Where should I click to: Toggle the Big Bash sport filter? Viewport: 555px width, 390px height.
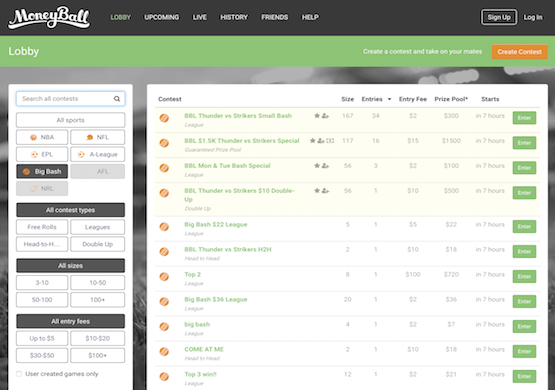[42, 171]
